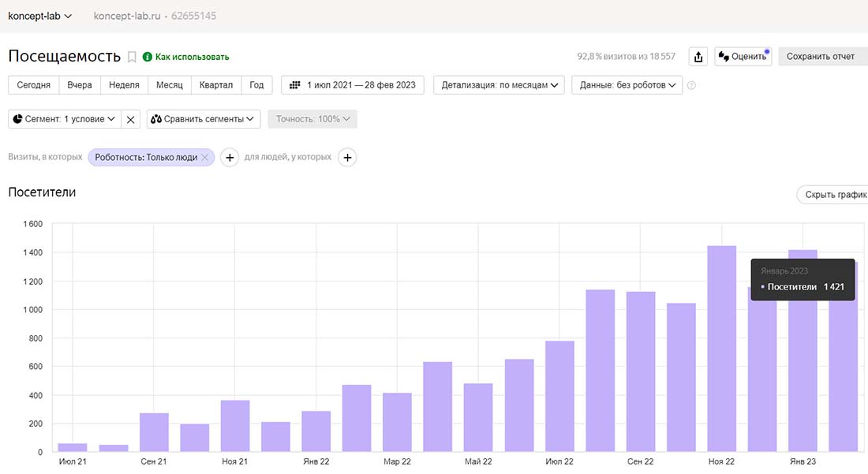This screenshot has height=474, width=868.
Task: Remove the segment with X icon
Action: click(131, 119)
